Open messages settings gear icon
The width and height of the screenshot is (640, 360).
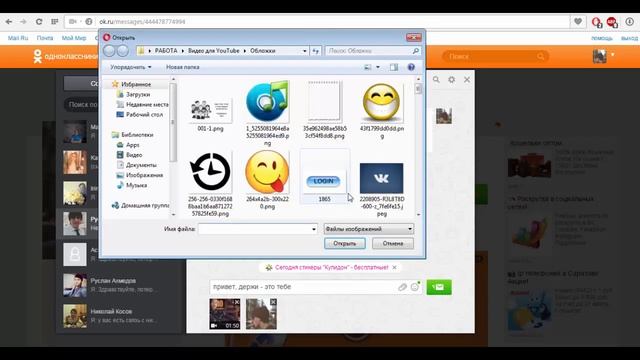[451, 80]
